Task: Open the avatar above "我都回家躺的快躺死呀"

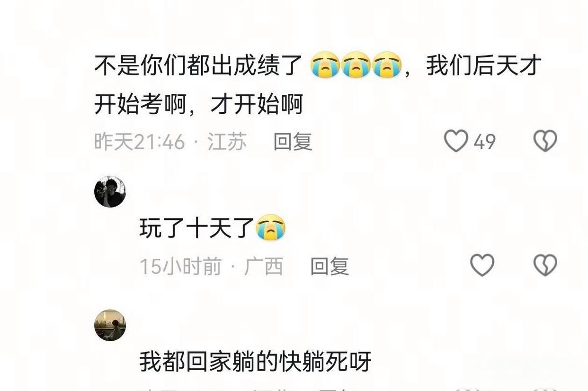Action: (110, 325)
